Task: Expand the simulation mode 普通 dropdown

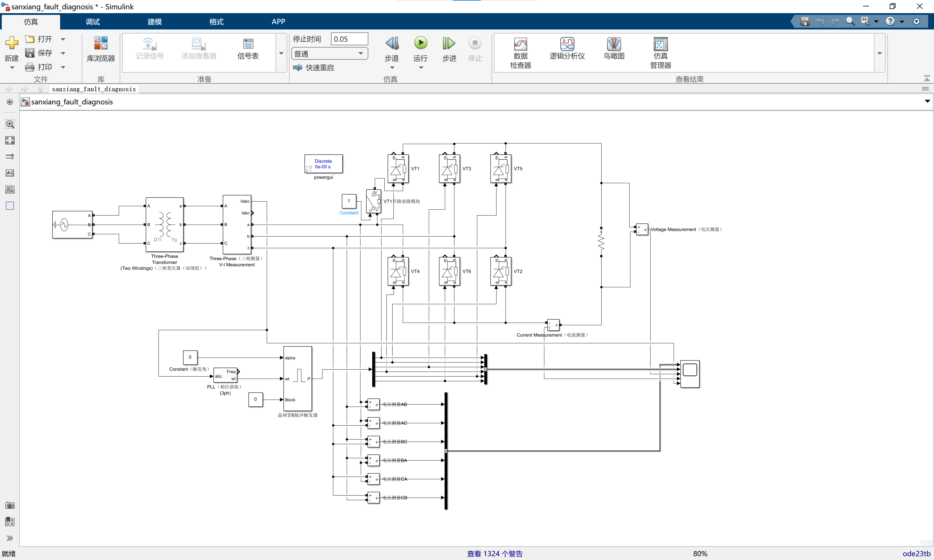Action: (360, 54)
